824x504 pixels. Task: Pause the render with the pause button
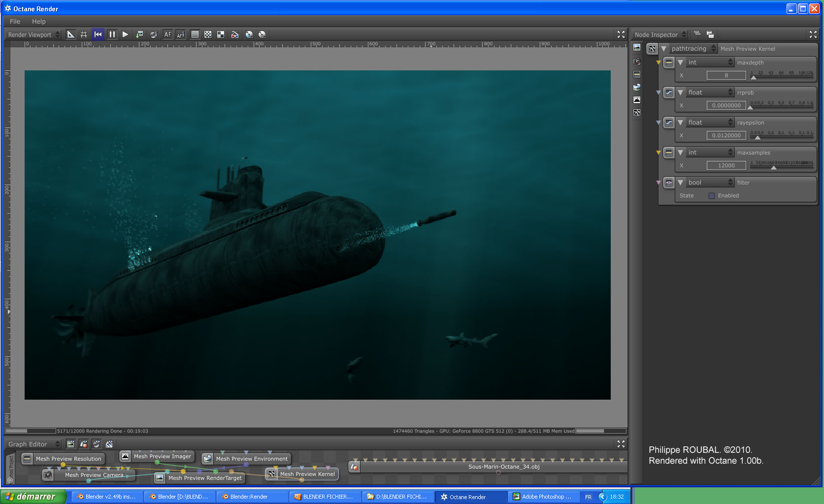pos(112,34)
